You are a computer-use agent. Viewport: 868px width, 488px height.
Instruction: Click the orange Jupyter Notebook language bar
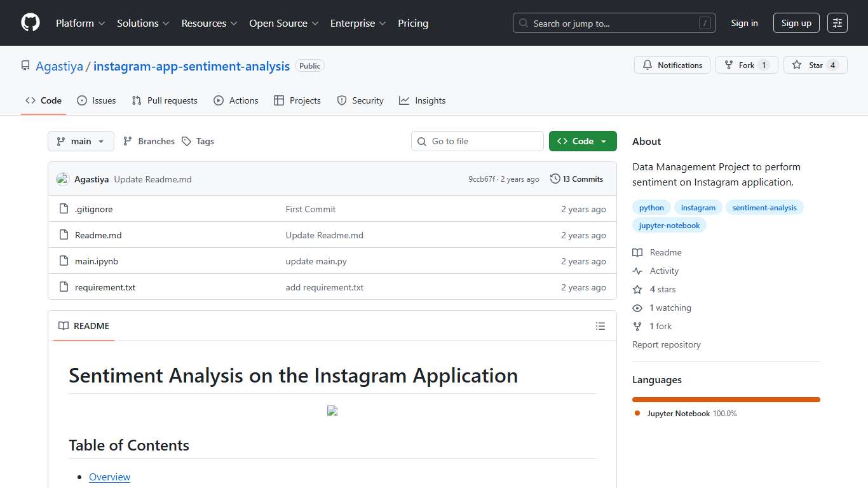click(726, 400)
